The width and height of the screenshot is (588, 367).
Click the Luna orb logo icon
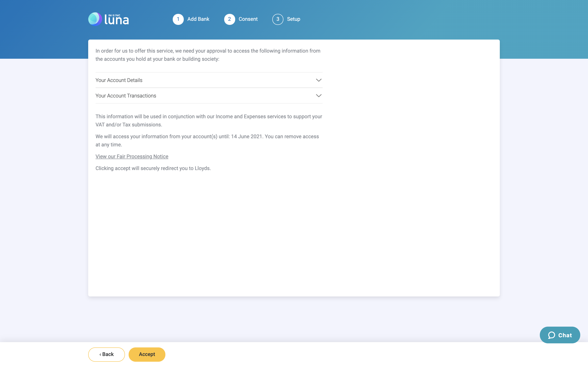point(95,19)
